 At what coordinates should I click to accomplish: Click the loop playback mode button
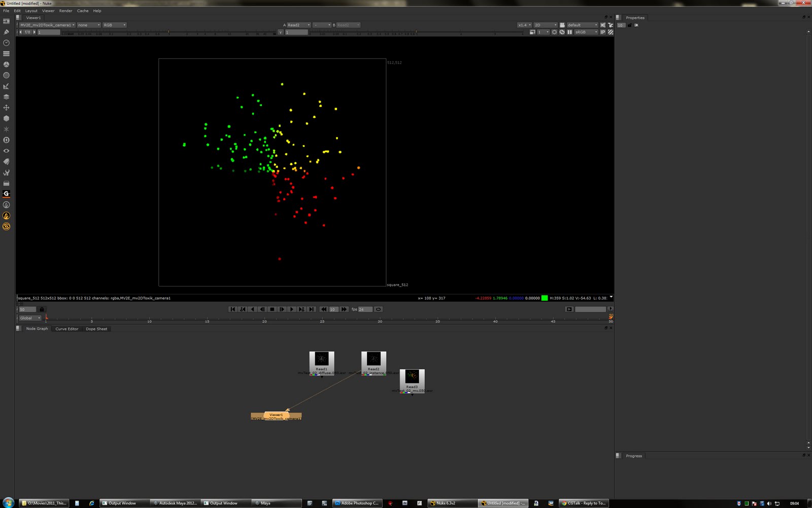coord(378,309)
